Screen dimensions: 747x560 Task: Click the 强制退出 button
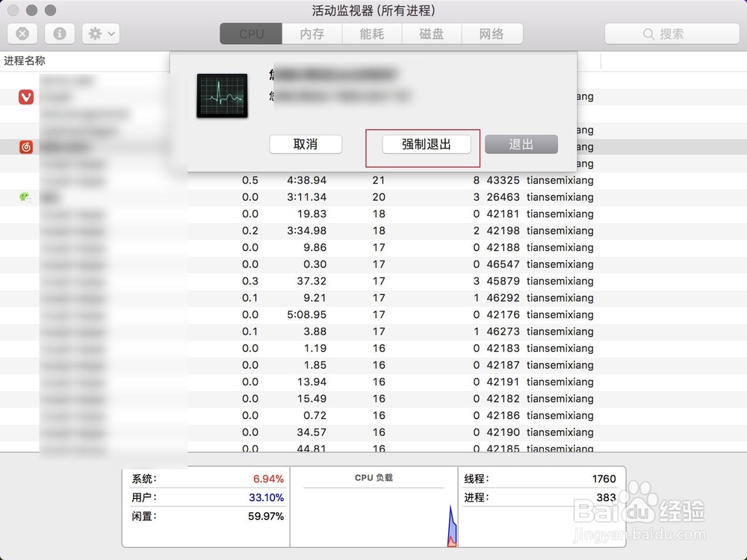(427, 144)
